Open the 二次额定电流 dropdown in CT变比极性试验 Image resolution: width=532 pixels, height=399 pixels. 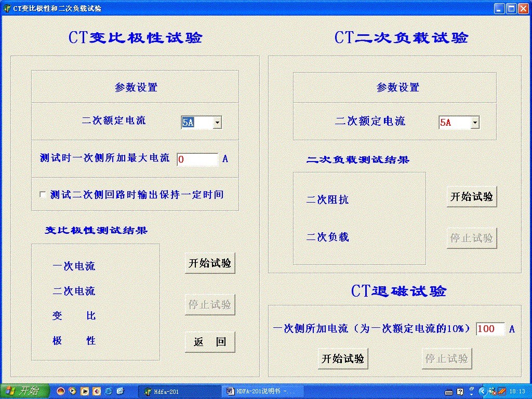point(218,122)
